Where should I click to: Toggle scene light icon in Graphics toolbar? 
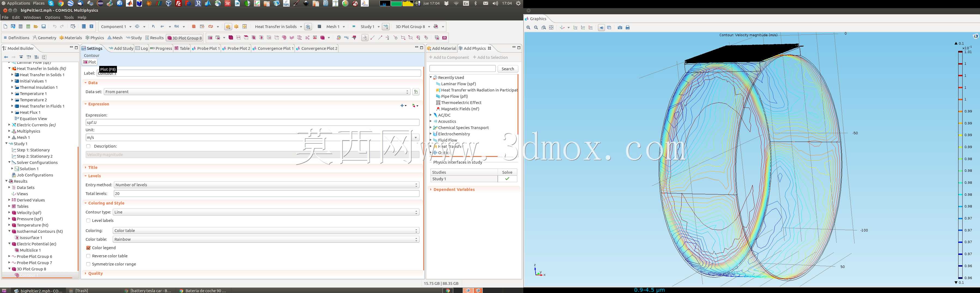(601, 28)
